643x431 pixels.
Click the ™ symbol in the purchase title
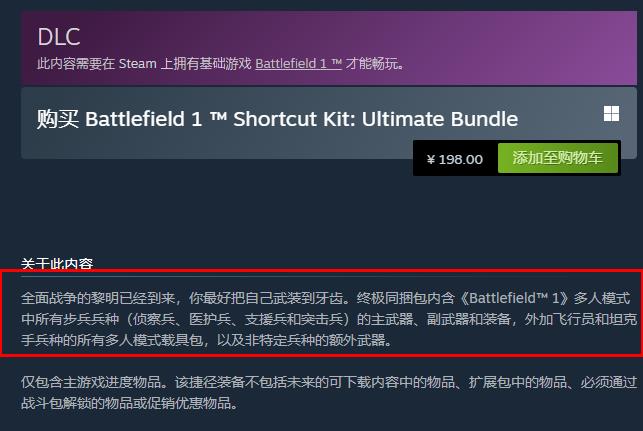tap(218, 117)
